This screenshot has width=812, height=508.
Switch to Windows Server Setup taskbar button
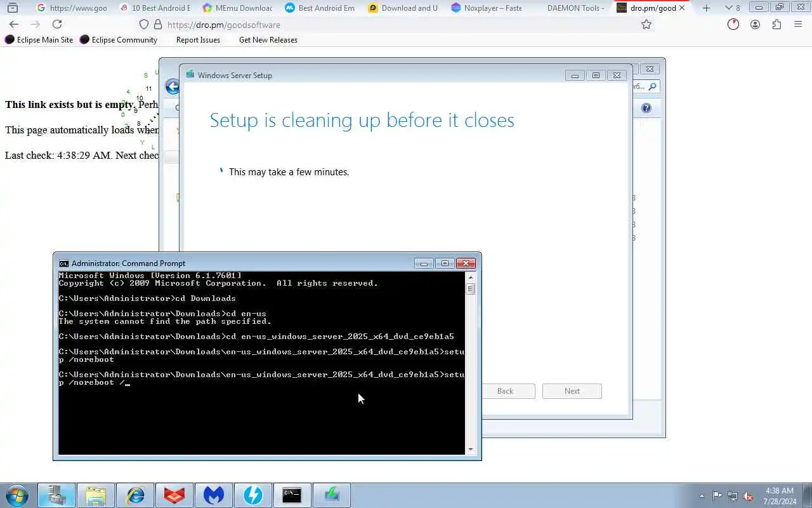[x=332, y=495]
